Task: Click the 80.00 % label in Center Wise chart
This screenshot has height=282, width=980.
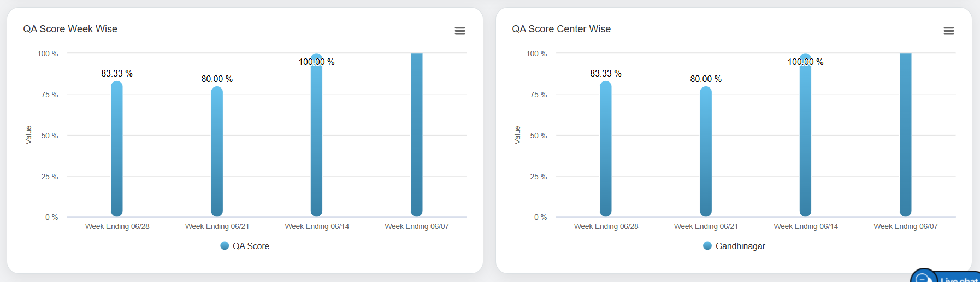Action: pyautogui.click(x=706, y=79)
